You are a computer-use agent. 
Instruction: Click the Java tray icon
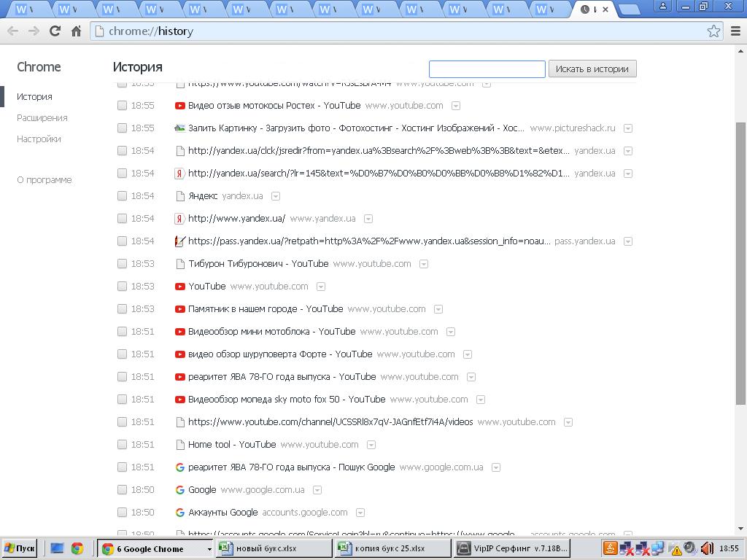pos(609,548)
